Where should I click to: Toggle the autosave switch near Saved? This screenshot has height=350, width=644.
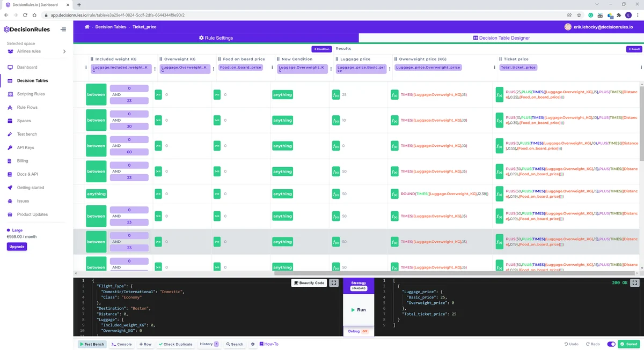611,344
